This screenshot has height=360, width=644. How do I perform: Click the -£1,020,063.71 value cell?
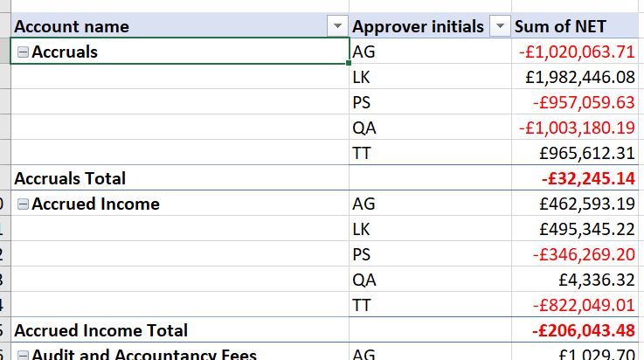[577, 52]
